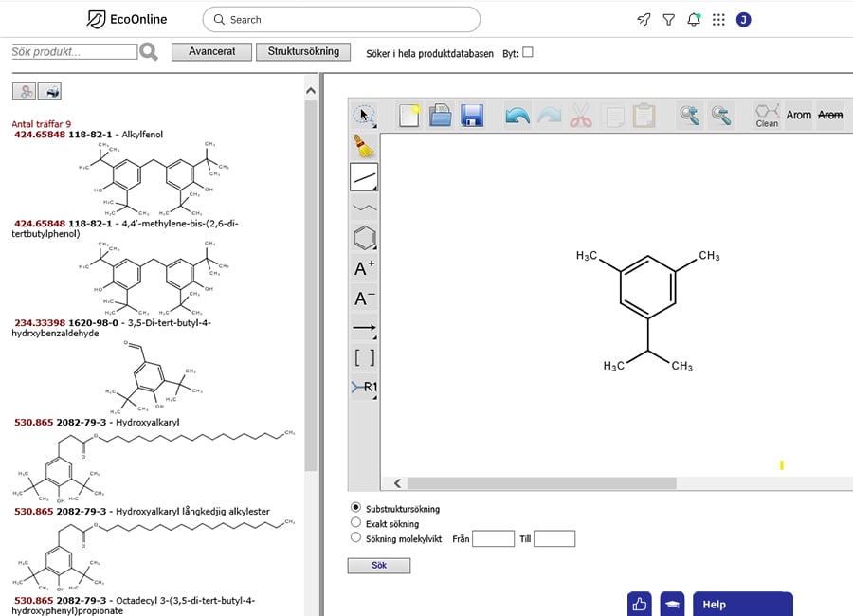Expand the lasso selection tool options
The image size is (853, 616).
coord(365,116)
